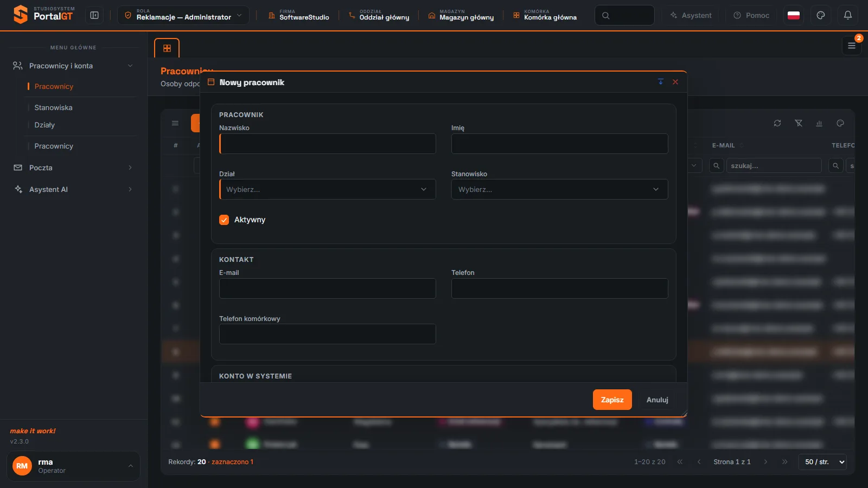Select Komórka główna in the header
The image size is (868, 488).
(545, 15)
